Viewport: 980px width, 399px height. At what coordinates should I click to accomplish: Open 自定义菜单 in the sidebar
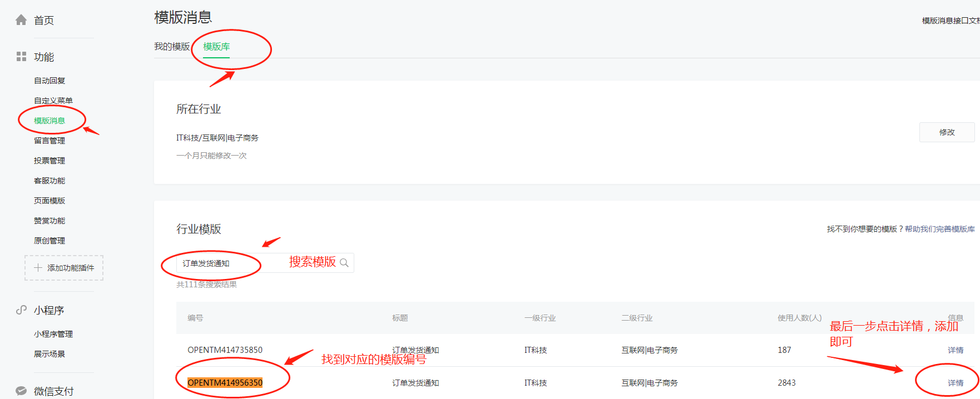[x=53, y=101]
